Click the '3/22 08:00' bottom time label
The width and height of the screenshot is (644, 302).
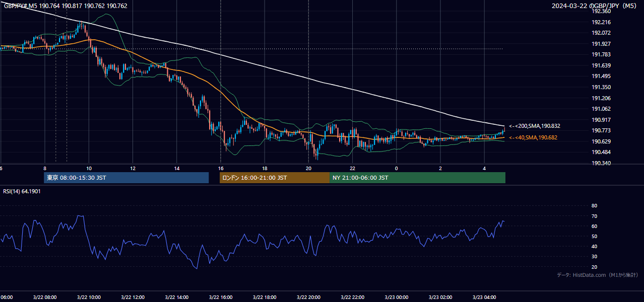[45, 297]
